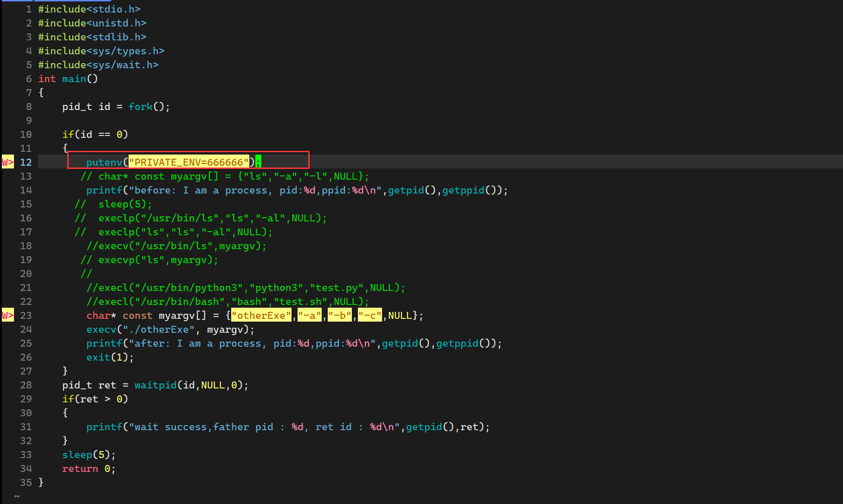Click the #include<stdio.h> line

(x=89, y=9)
